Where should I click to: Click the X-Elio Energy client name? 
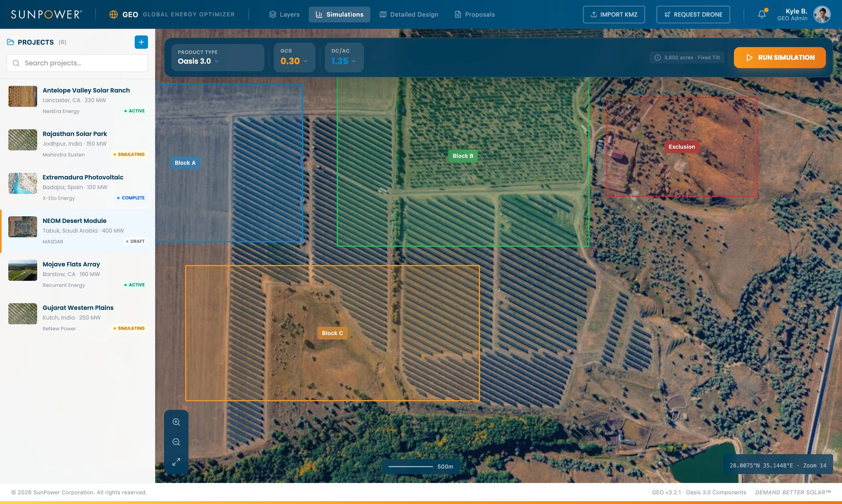coord(59,198)
